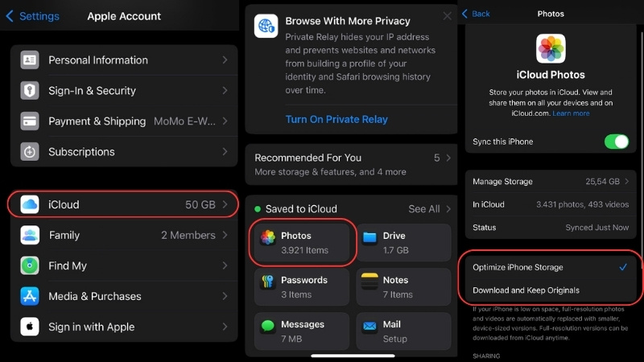Select Optimize iPhone Storage option
Screen dimensions: 644x362
coord(551,267)
